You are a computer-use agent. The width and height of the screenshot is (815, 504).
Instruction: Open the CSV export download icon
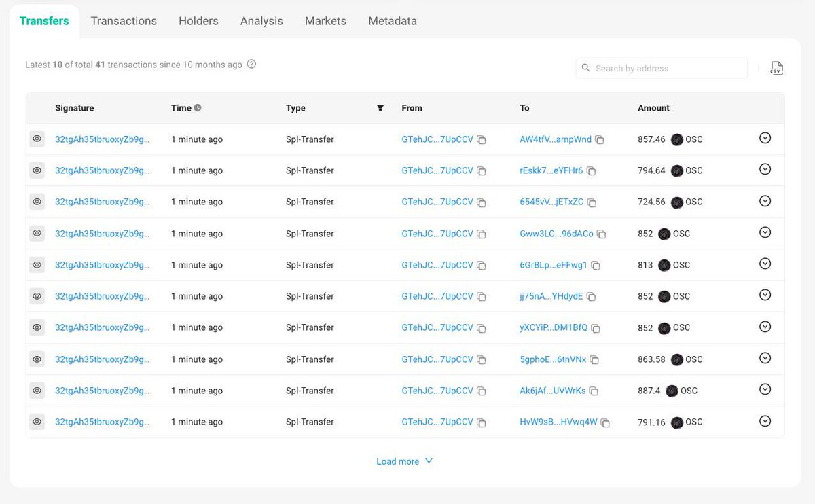coord(776,68)
